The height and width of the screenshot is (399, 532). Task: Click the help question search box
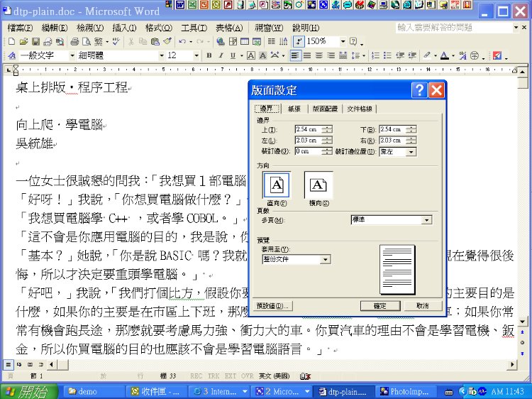pyautogui.click(x=455, y=28)
